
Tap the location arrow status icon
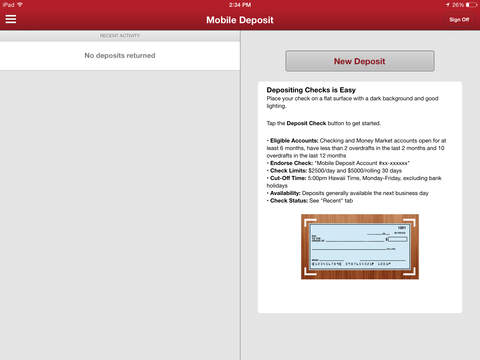click(447, 5)
